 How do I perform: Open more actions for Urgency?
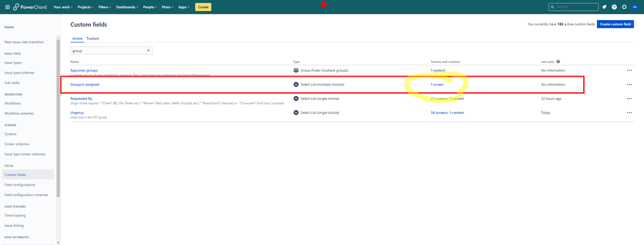(629, 112)
